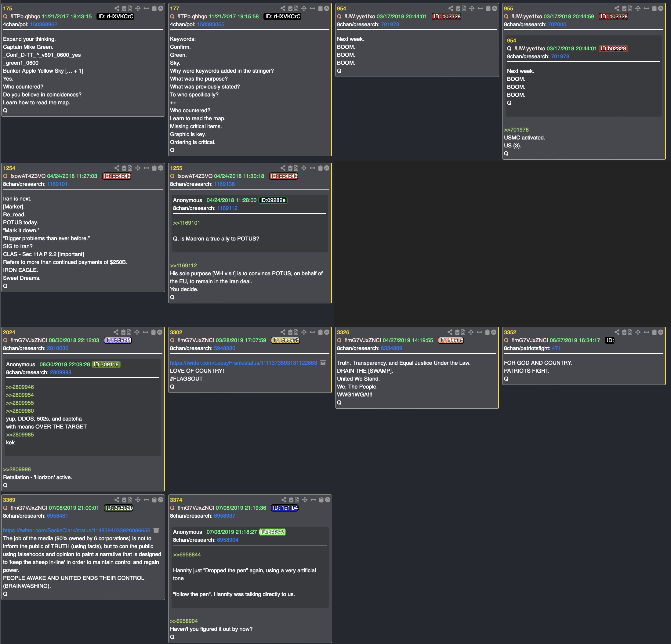This screenshot has width=671, height=644.
Task: Open quoted link 1169112 in post 1255's quote
Action: (227, 208)
